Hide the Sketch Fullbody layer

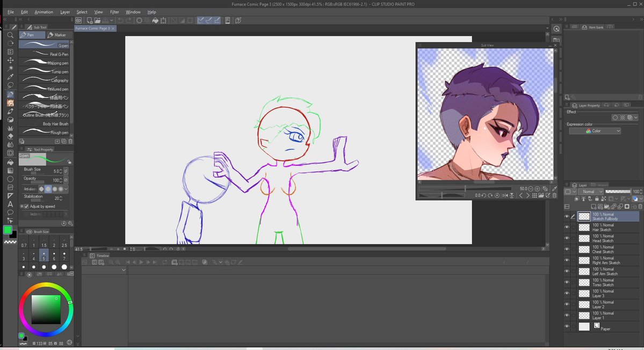[x=567, y=217]
